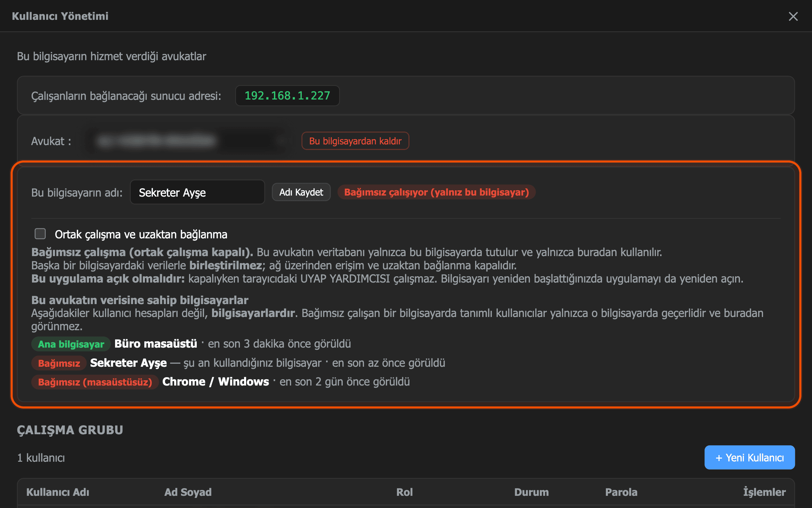Click the Bağımsız çalışıyor status badge
Screen dimensions: 812x508
pos(437,192)
